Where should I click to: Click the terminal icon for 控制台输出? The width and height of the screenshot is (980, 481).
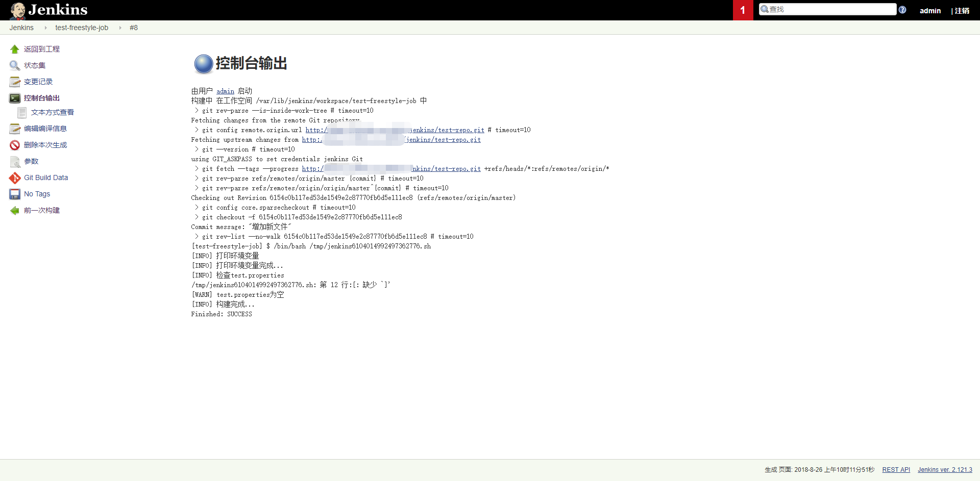tap(14, 98)
